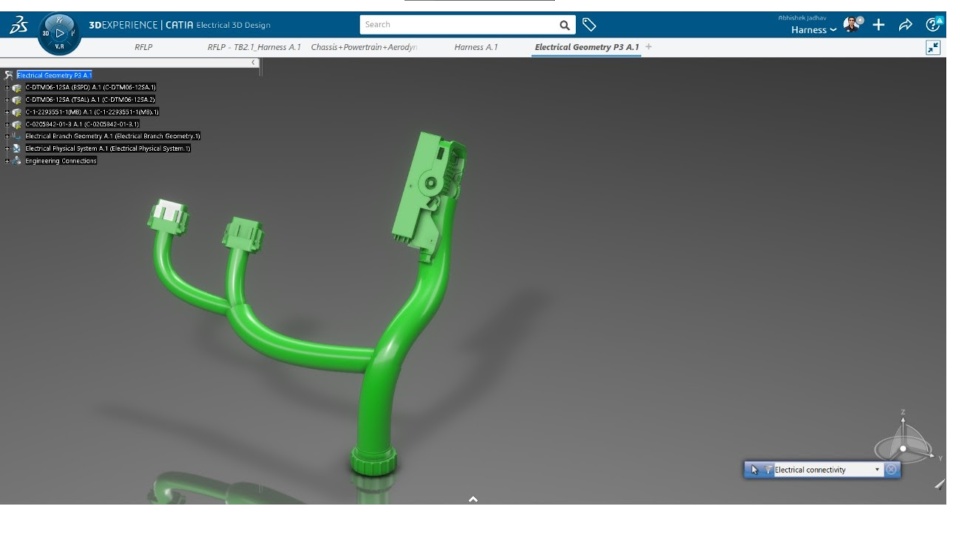This screenshot has height=540, width=960.
Task: Add a new tab with plus
Action: [x=648, y=47]
